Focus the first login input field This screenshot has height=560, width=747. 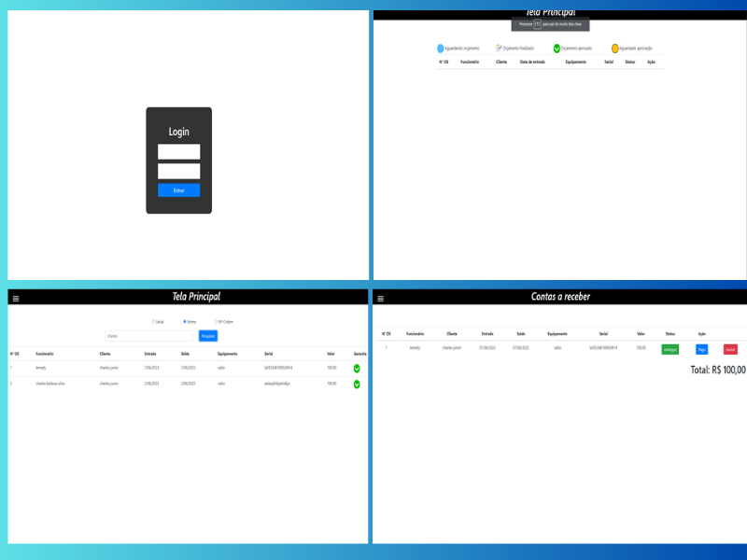tap(178, 151)
